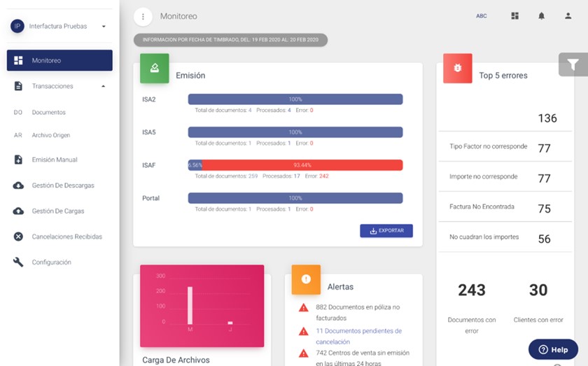Click warning triangle beside 742 Centros alert

tap(303, 353)
